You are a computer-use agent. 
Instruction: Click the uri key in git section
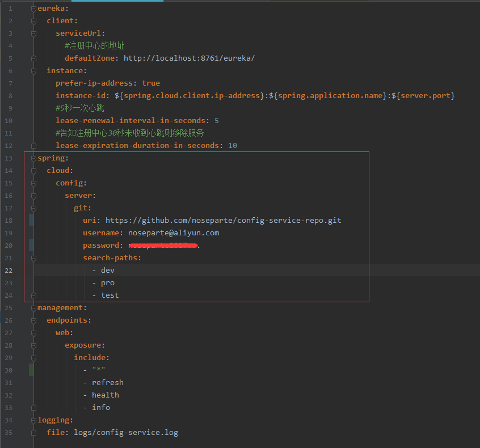click(x=90, y=221)
